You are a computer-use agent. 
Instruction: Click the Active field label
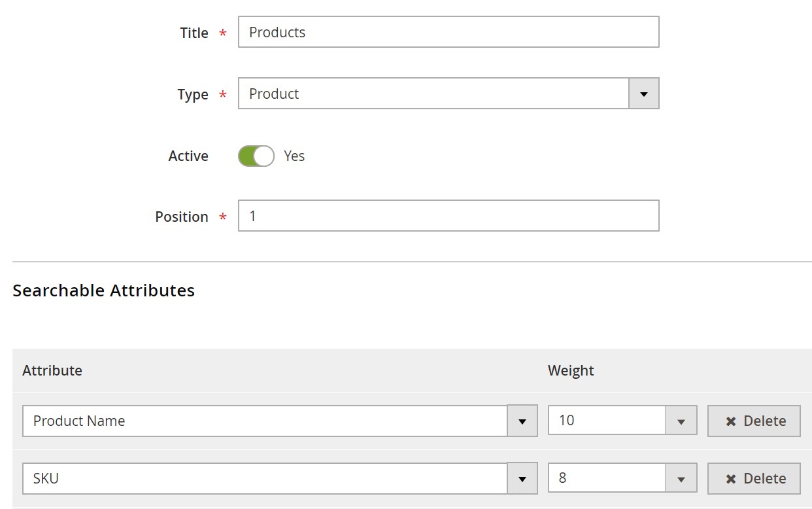click(x=188, y=156)
